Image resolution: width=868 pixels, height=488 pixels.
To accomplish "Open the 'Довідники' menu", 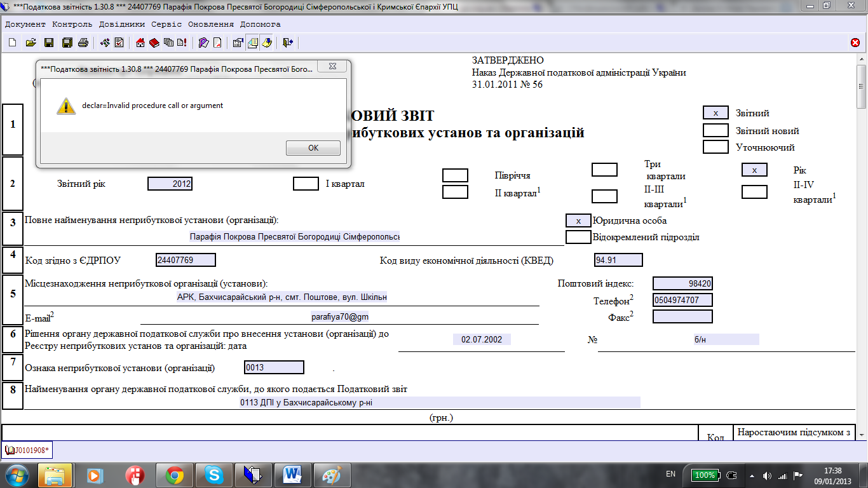I will pyautogui.click(x=121, y=24).
